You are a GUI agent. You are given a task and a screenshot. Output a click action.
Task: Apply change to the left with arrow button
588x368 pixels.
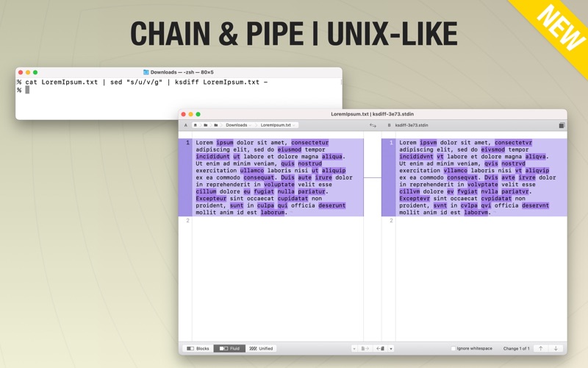tap(380, 349)
